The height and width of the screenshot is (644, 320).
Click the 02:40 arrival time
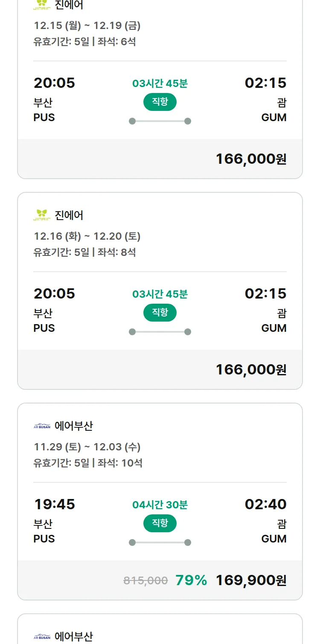point(265,505)
